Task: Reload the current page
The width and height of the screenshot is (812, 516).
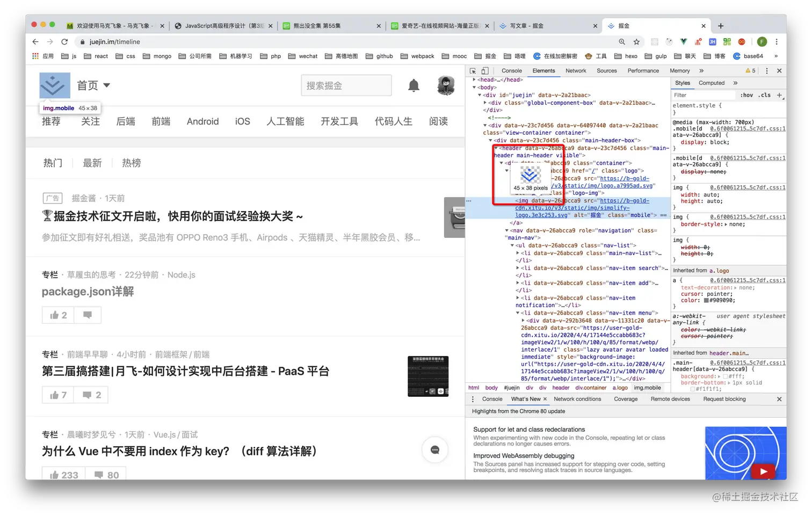Action: pyautogui.click(x=64, y=42)
